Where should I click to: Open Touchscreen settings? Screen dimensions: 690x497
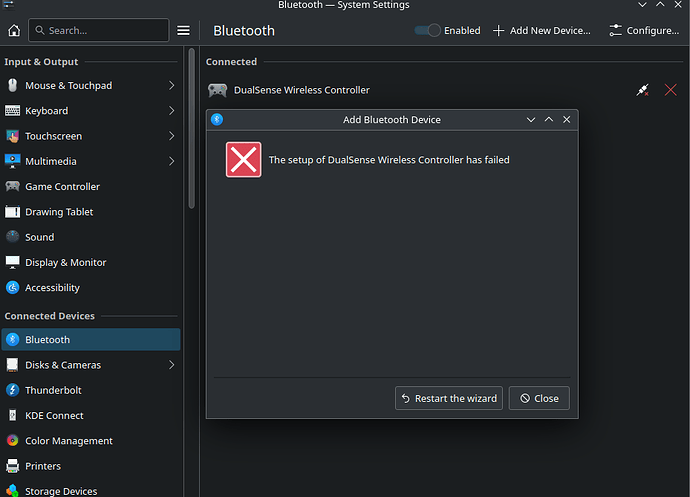[x=91, y=136]
